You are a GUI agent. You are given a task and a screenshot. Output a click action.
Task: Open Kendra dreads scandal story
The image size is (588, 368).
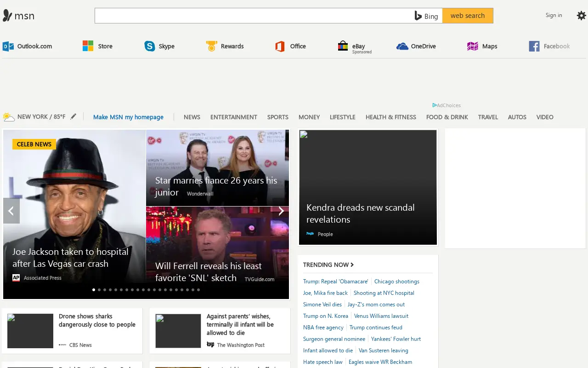(361, 213)
